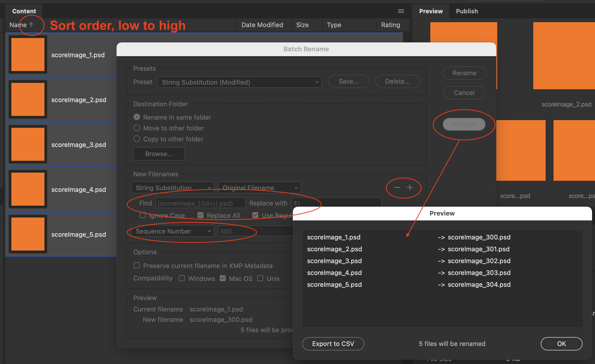This screenshot has height=364, width=595.
Task: Click Export to CSV button
Action: pyautogui.click(x=333, y=344)
